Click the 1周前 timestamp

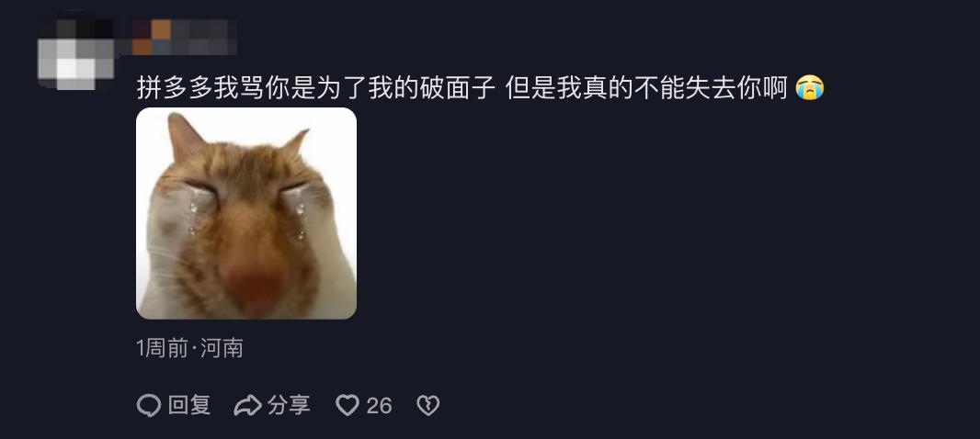point(162,348)
